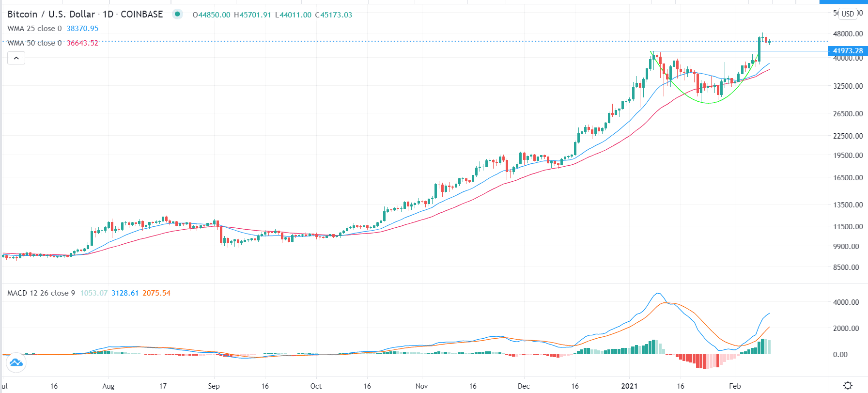Collapse the indicator legend with the arrow button
The image size is (868, 393).
16,58
